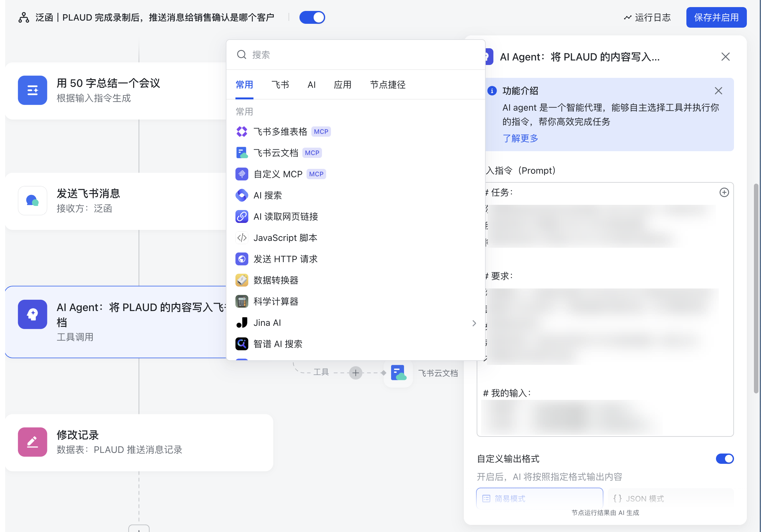Switch to the 飞书 tab

click(x=280, y=85)
